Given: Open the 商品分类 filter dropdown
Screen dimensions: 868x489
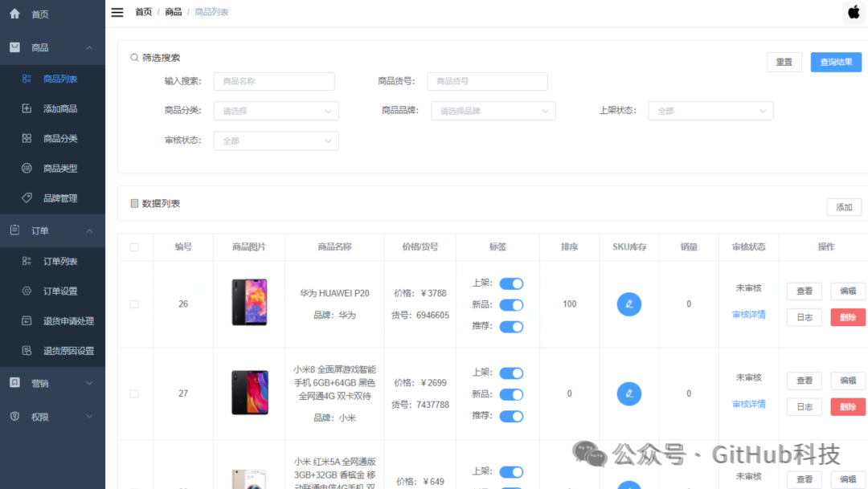Looking at the screenshot, I should tap(276, 111).
